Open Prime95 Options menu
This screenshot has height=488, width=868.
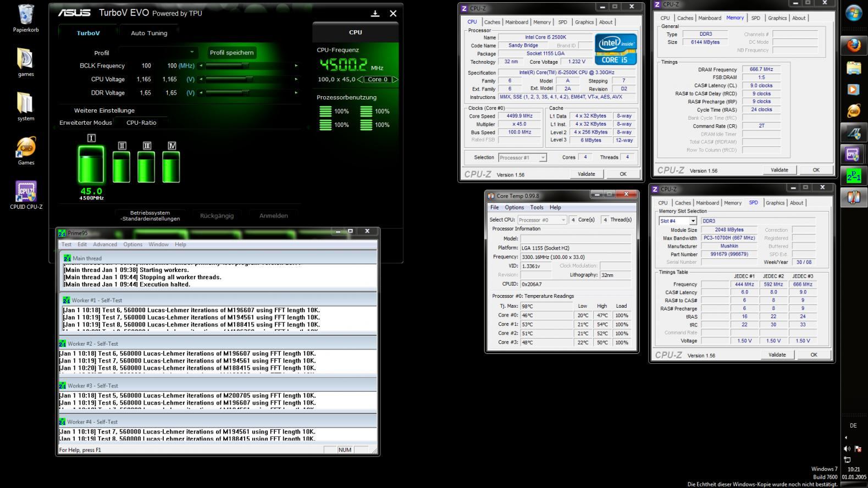click(132, 245)
